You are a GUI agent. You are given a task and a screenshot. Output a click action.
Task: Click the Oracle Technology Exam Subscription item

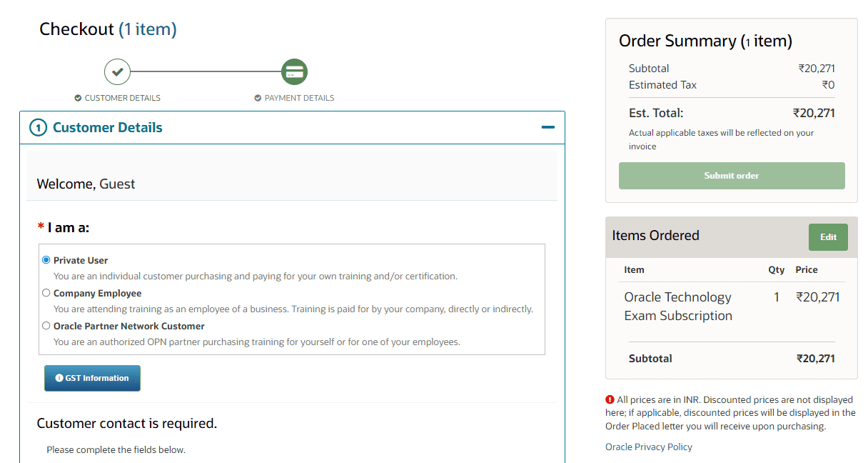click(x=677, y=307)
